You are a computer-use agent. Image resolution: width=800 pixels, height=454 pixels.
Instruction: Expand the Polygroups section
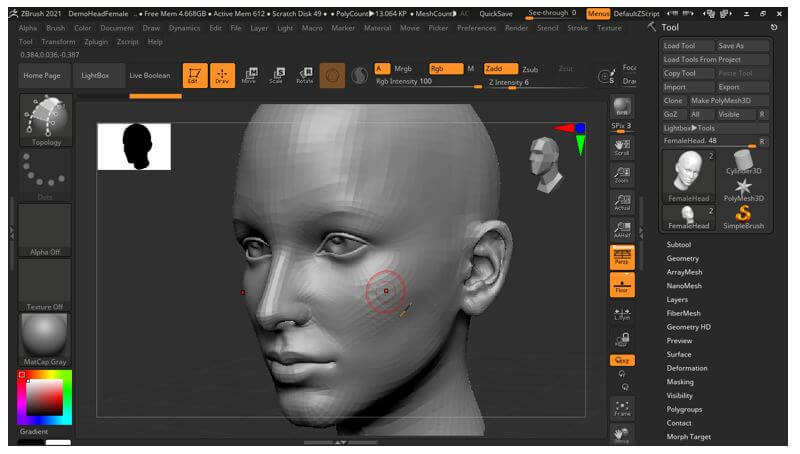pos(684,409)
